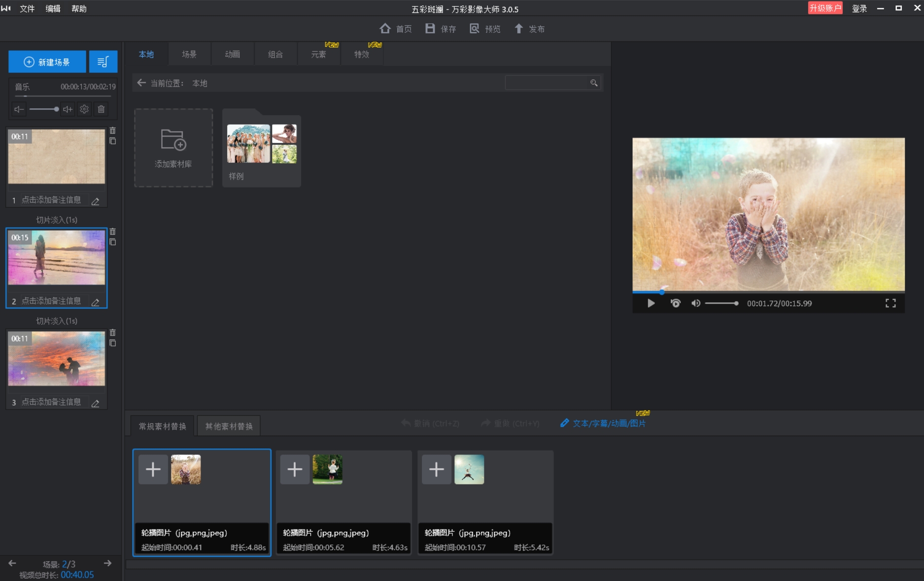
Task: Duplicate scene 3 with copy icon
Action: pos(113,343)
